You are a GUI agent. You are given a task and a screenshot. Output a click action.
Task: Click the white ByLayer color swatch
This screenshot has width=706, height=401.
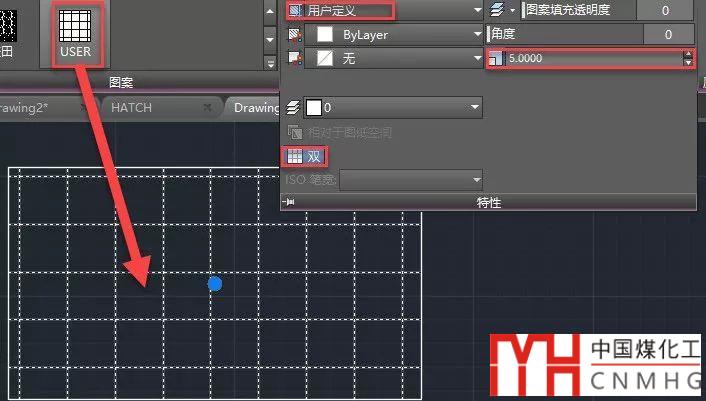(x=325, y=35)
